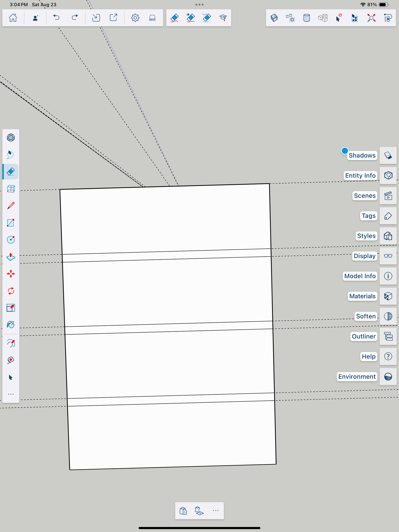Viewport: 399px width, 532px height.
Task: Expand the bottom bar more options
Action: [x=216, y=510]
